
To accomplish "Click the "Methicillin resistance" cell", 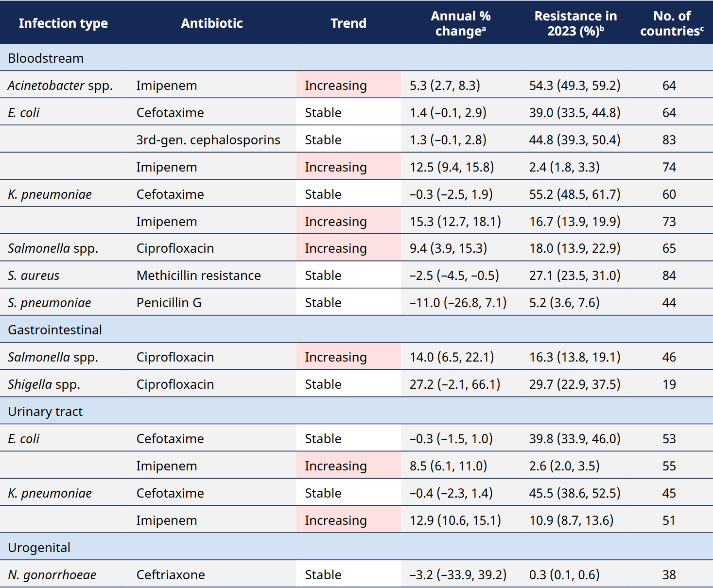I will click(198, 276).
